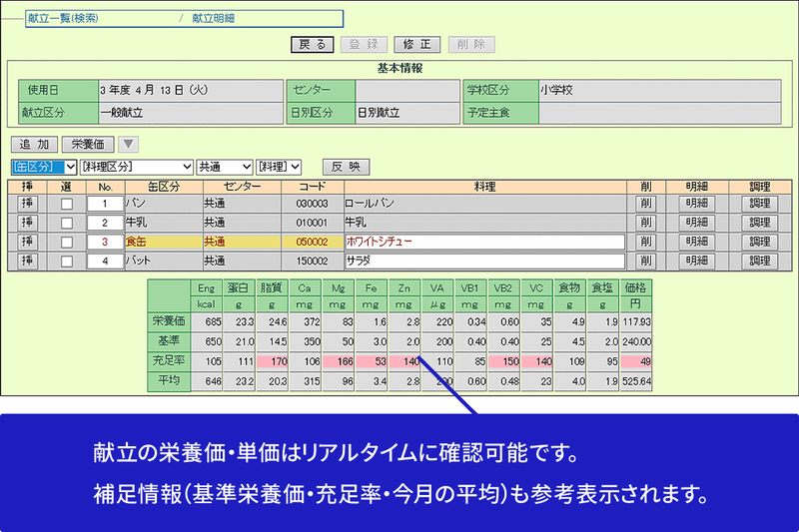Expand the gray triangle arrow next to 栄養価

pyautogui.click(x=129, y=144)
